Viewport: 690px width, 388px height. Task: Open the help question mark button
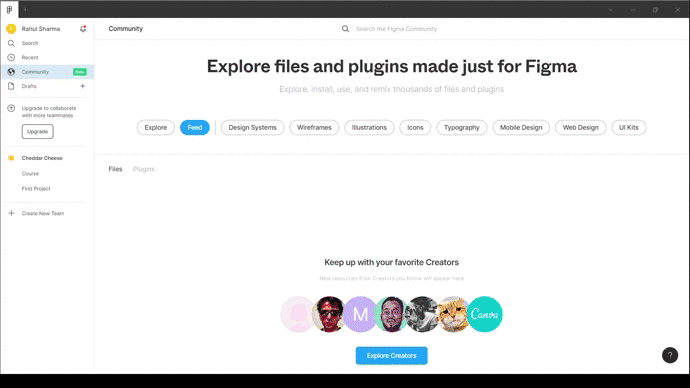point(670,355)
